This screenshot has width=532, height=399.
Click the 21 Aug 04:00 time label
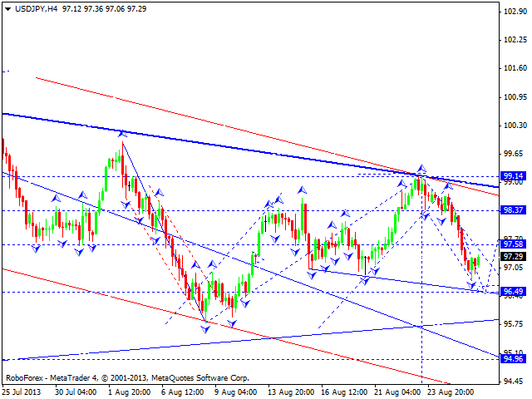(397, 392)
